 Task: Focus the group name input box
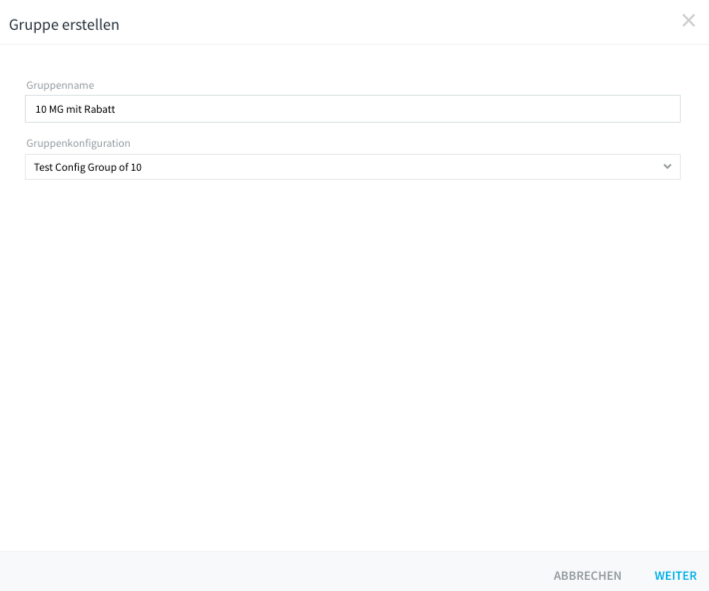tap(353, 109)
